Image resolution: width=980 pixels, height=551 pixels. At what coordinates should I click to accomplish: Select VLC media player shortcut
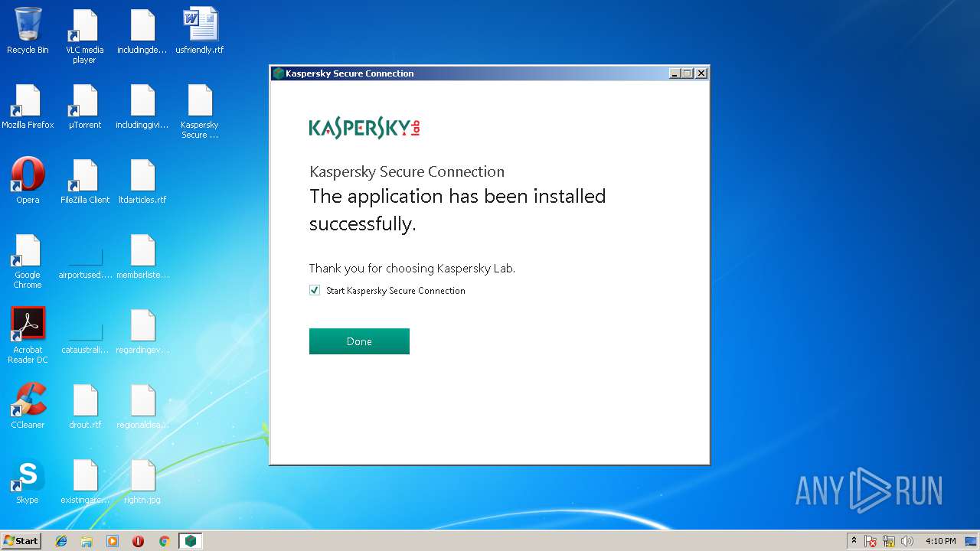pyautogui.click(x=84, y=36)
